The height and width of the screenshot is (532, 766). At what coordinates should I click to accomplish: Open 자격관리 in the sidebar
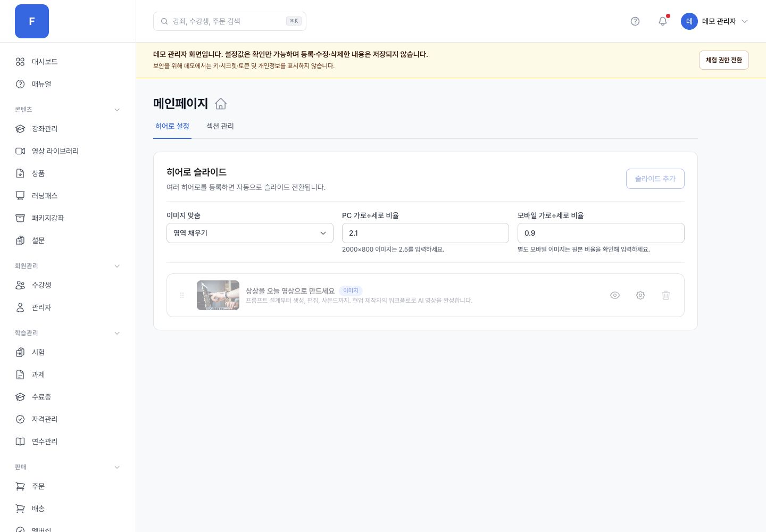click(x=68, y=419)
